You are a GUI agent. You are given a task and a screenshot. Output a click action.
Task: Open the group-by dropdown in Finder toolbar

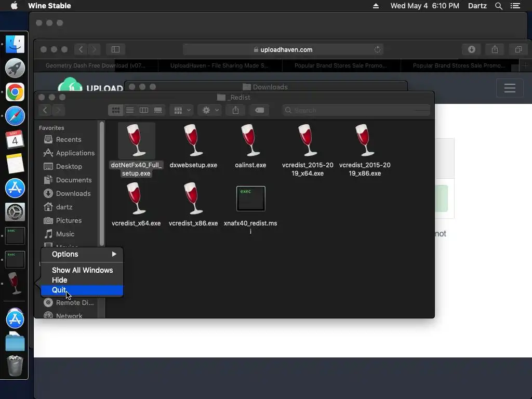182,110
